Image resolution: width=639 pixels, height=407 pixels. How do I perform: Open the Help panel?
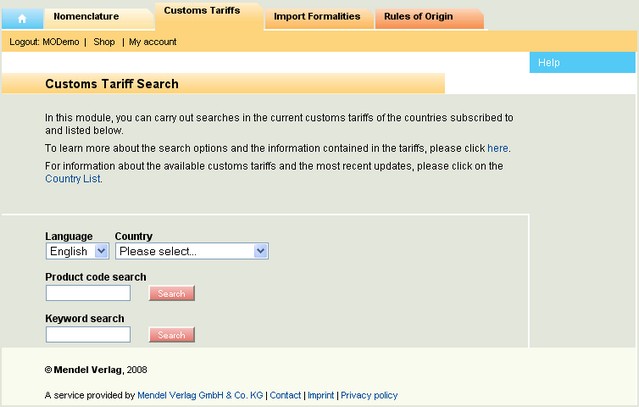pos(582,63)
